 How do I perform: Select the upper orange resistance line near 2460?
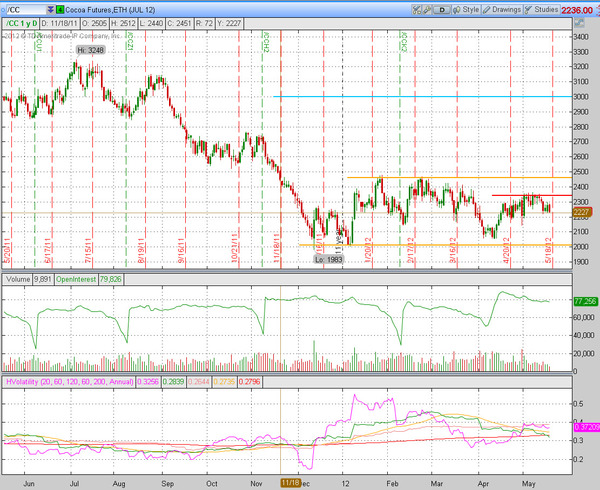(x=459, y=177)
